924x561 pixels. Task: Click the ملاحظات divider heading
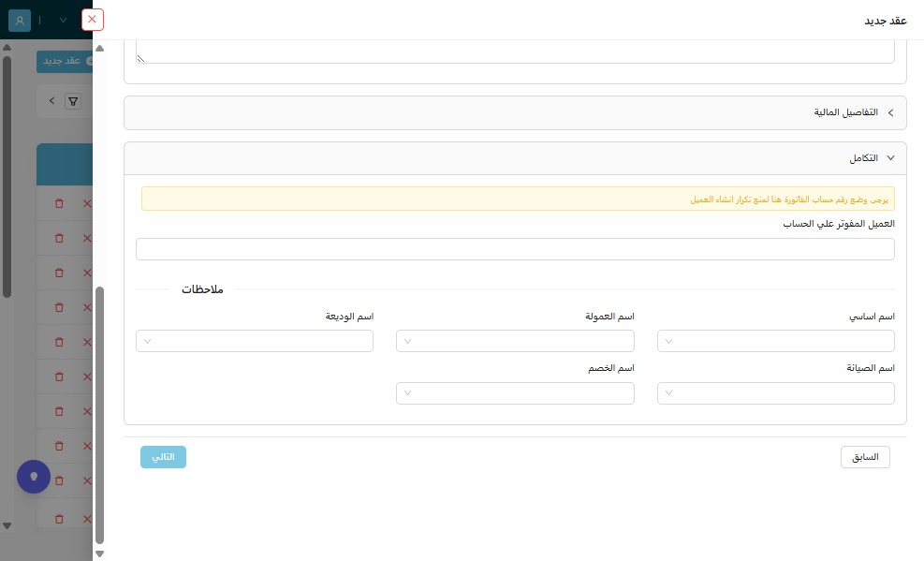(202, 289)
